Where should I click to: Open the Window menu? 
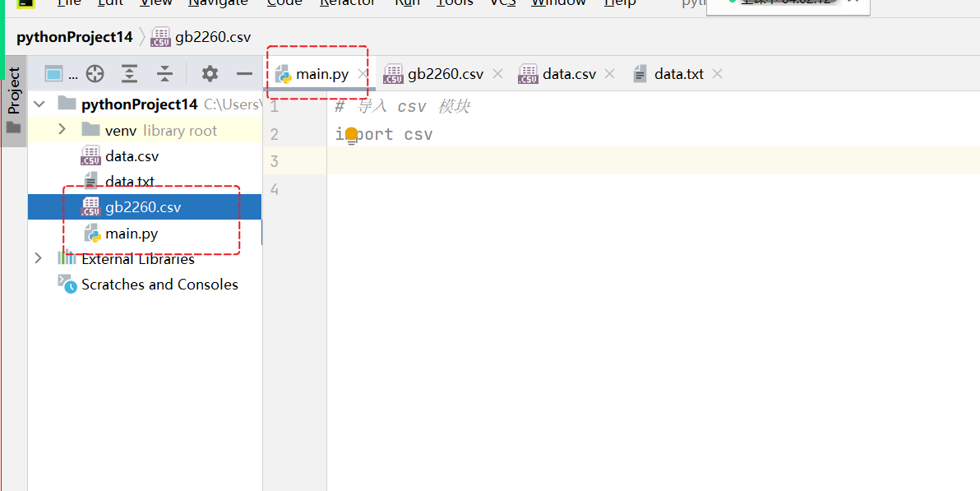[x=559, y=2]
